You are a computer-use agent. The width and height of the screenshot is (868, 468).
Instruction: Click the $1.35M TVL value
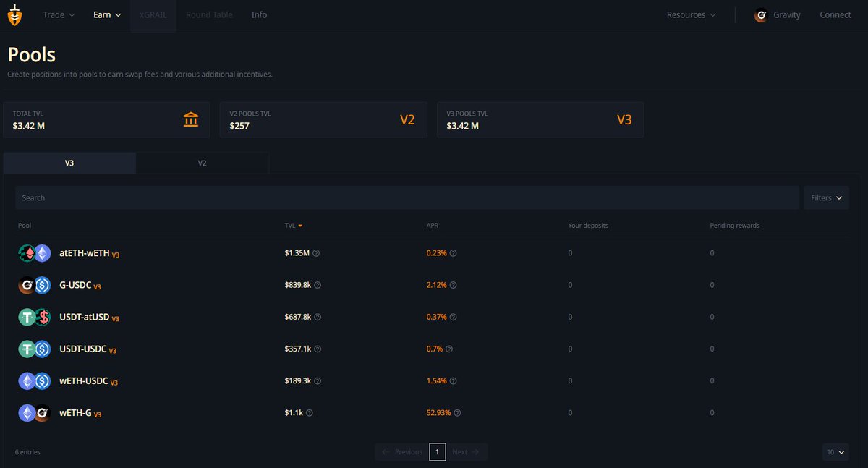click(297, 253)
